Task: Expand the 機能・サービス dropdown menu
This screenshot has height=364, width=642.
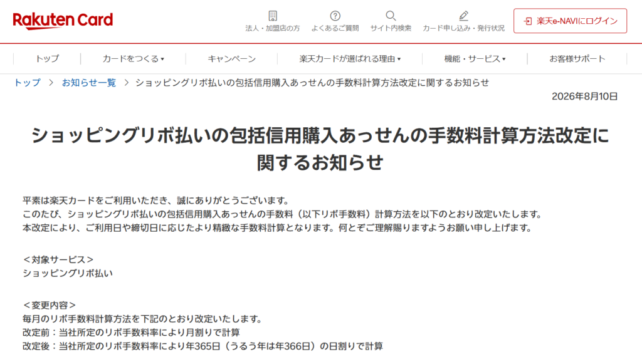Action: pos(475,58)
